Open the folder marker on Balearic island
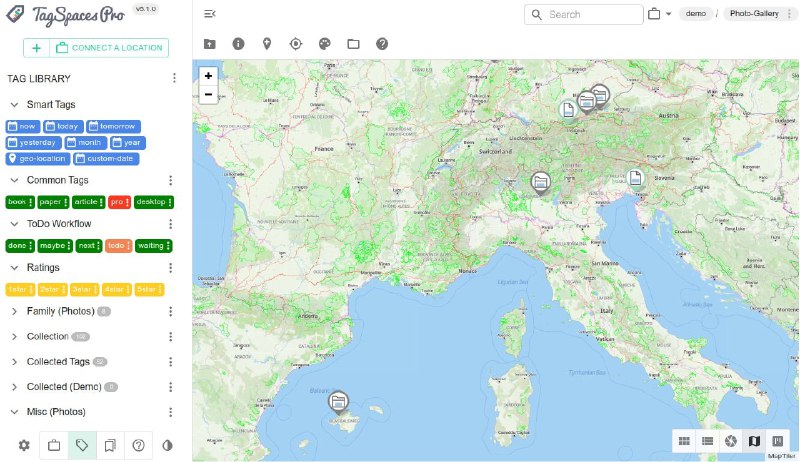800x462 pixels. point(338,402)
